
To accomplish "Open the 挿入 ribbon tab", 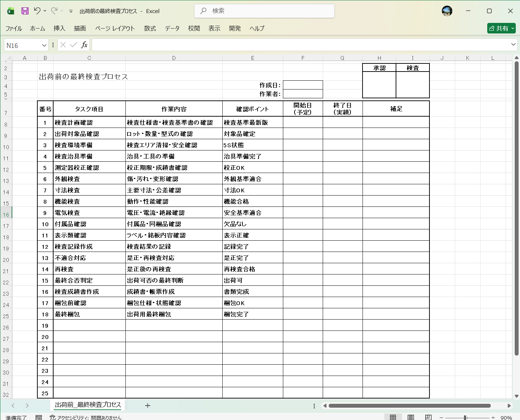I will pos(59,28).
